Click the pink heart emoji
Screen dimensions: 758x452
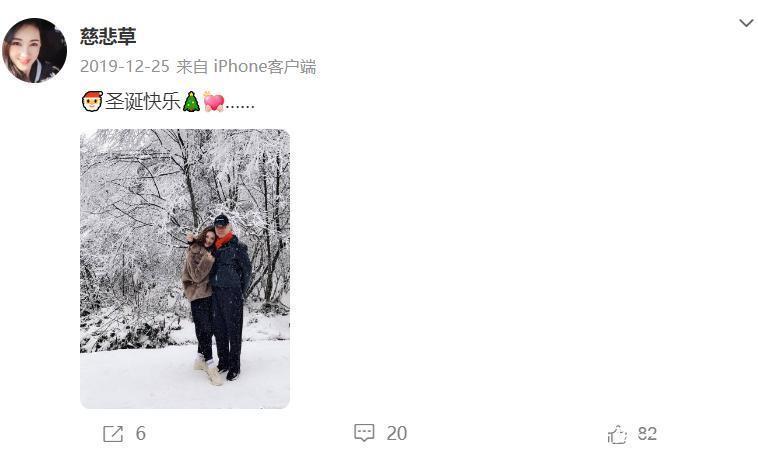pos(214,102)
